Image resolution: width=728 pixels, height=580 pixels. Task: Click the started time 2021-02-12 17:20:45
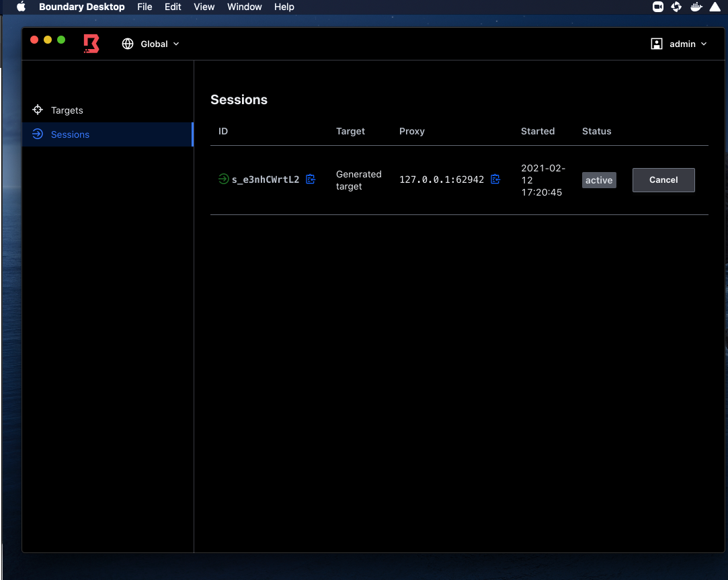click(542, 180)
